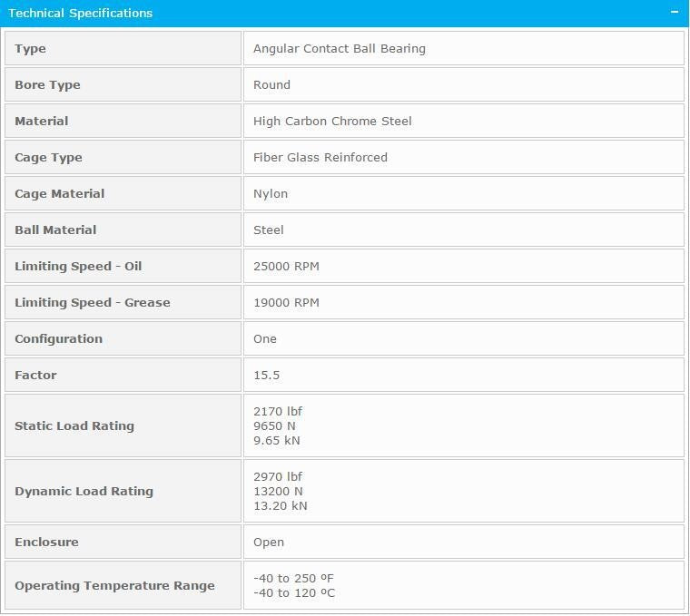Click the Factor value 15.5
The image size is (690, 616).
click(266, 375)
